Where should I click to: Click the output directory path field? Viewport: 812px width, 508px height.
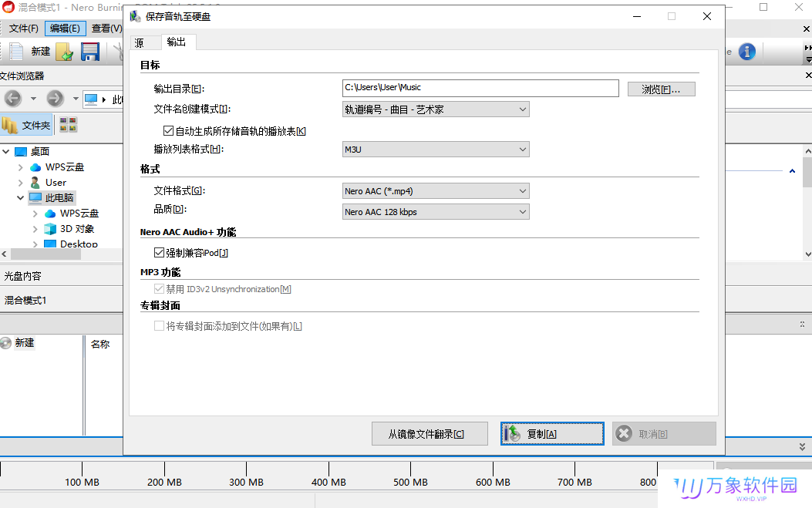[x=480, y=88]
